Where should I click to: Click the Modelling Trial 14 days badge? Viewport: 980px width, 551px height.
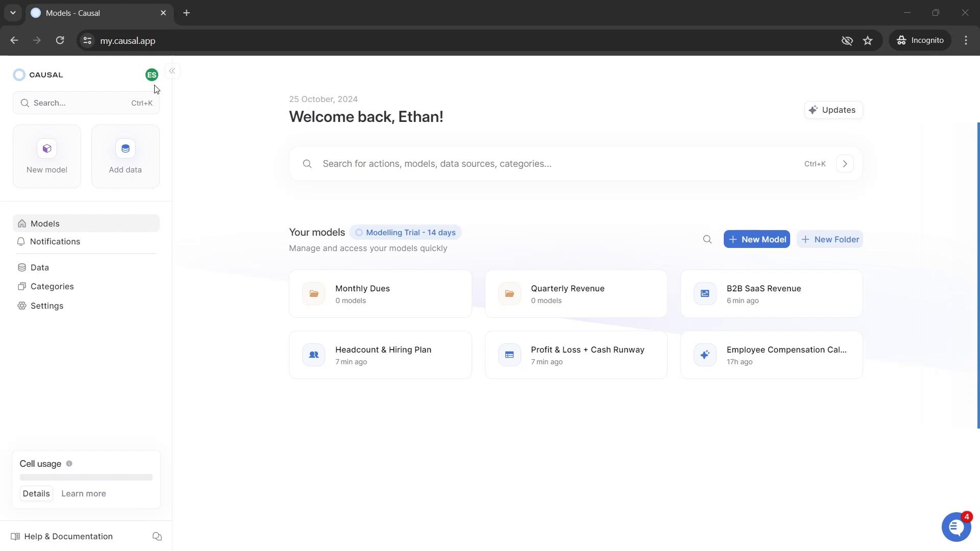(x=406, y=232)
